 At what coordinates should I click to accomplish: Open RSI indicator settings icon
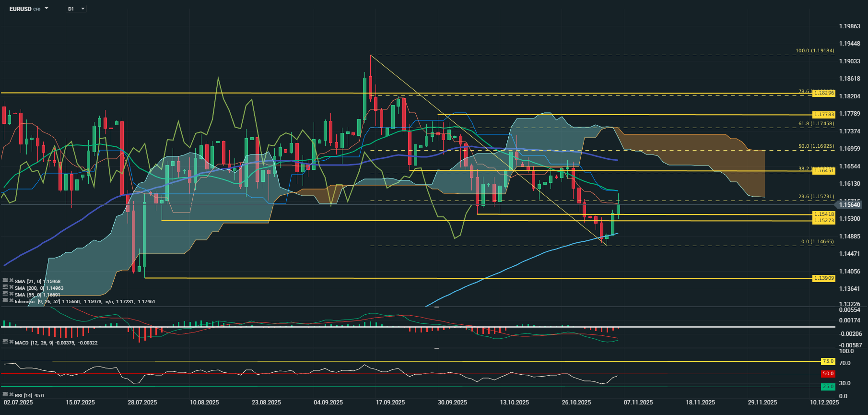point(5,394)
